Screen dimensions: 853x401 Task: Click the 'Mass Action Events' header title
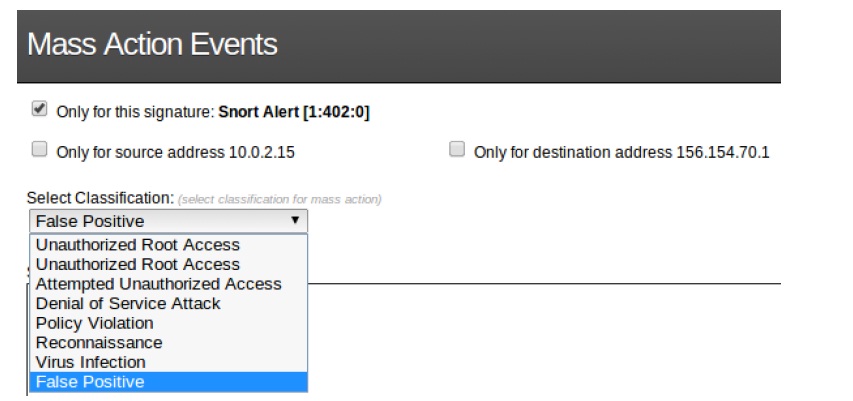click(152, 45)
